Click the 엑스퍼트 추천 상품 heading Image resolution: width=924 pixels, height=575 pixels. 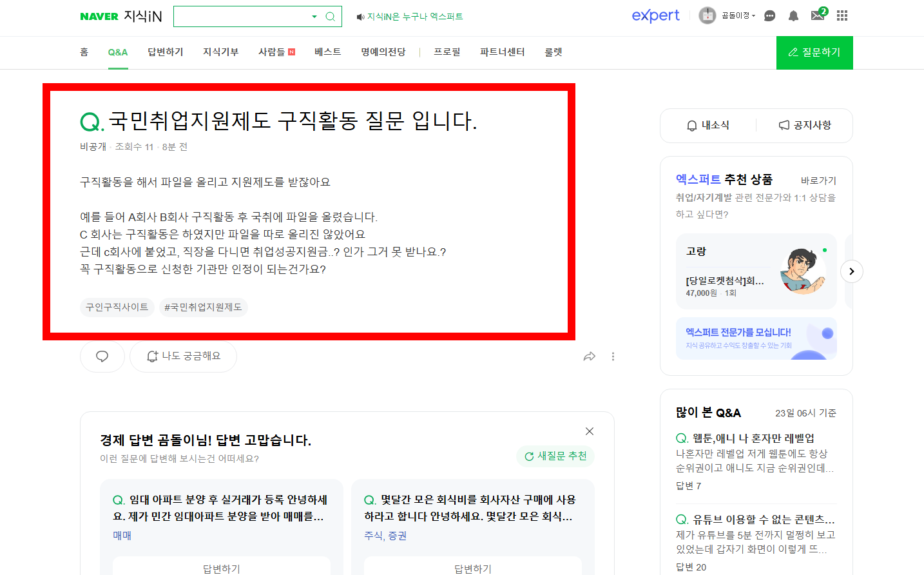[x=724, y=179]
